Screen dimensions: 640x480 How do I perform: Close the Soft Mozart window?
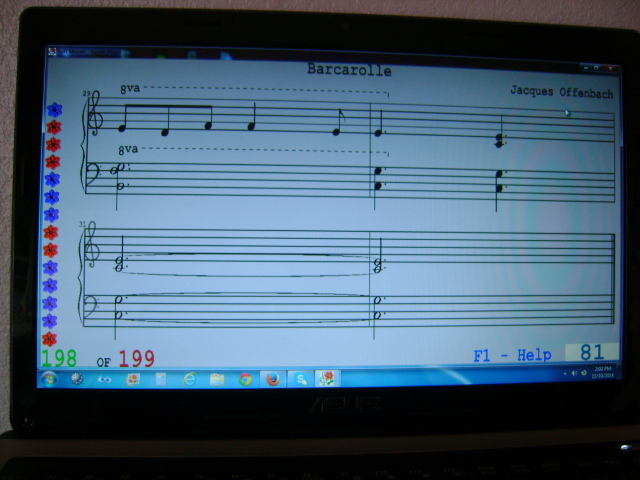(x=610, y=68)
